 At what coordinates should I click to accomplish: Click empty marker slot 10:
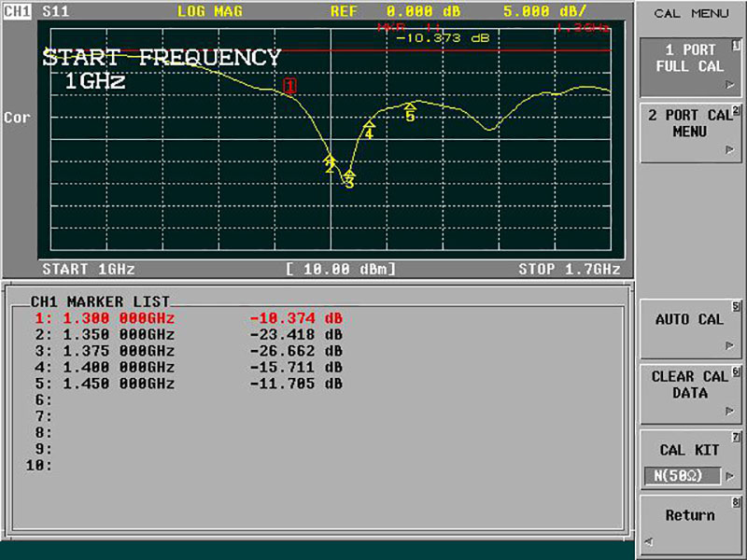[38, 465]
